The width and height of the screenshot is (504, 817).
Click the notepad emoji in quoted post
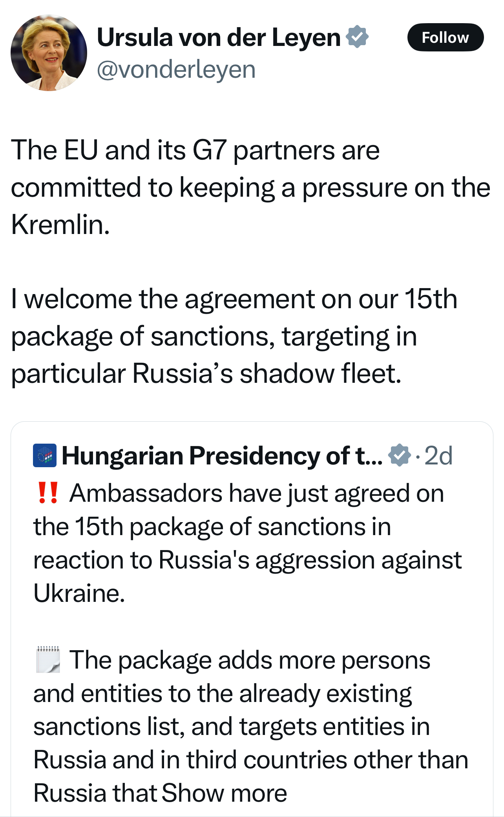tap(48, 660)
